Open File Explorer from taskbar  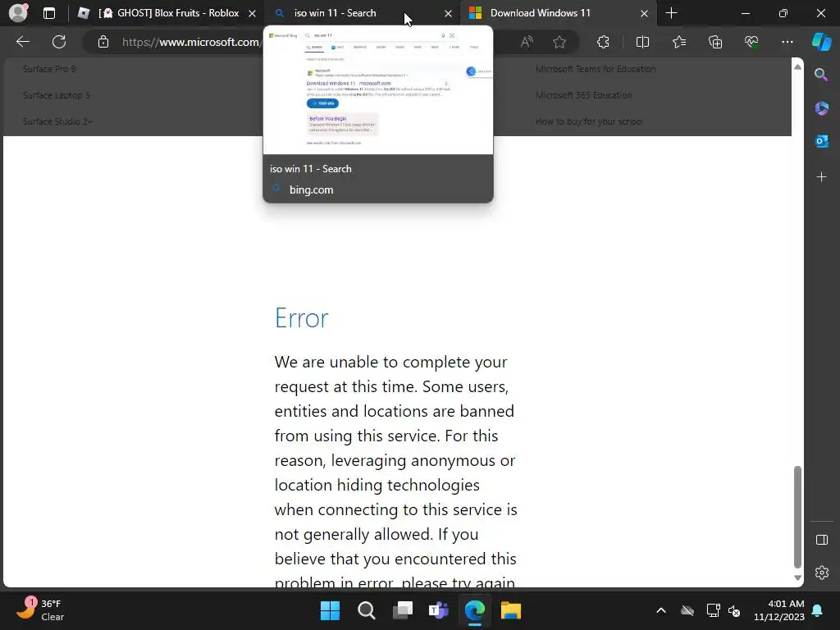click(510, 610)
